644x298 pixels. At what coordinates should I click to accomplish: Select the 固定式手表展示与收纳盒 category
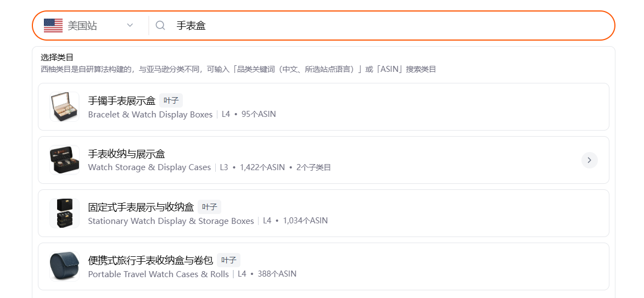[x=323, y=213]
